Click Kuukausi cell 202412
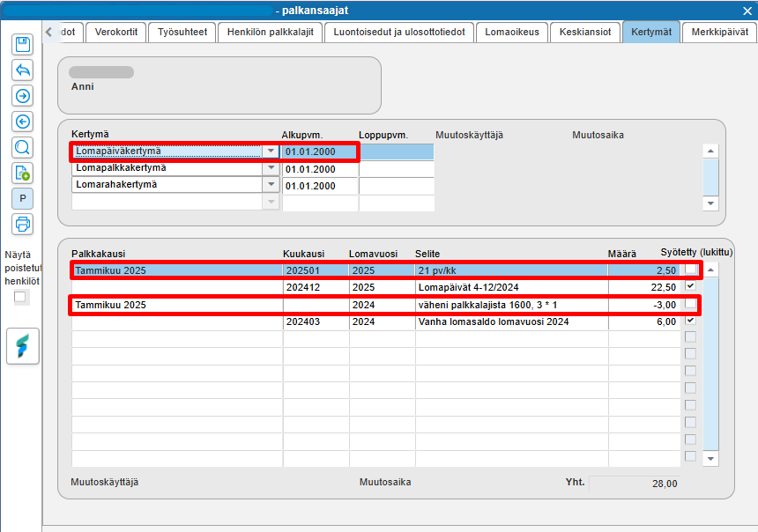This screenshot has height=532, width=758. pyautogui.click(x=316, y=287)
